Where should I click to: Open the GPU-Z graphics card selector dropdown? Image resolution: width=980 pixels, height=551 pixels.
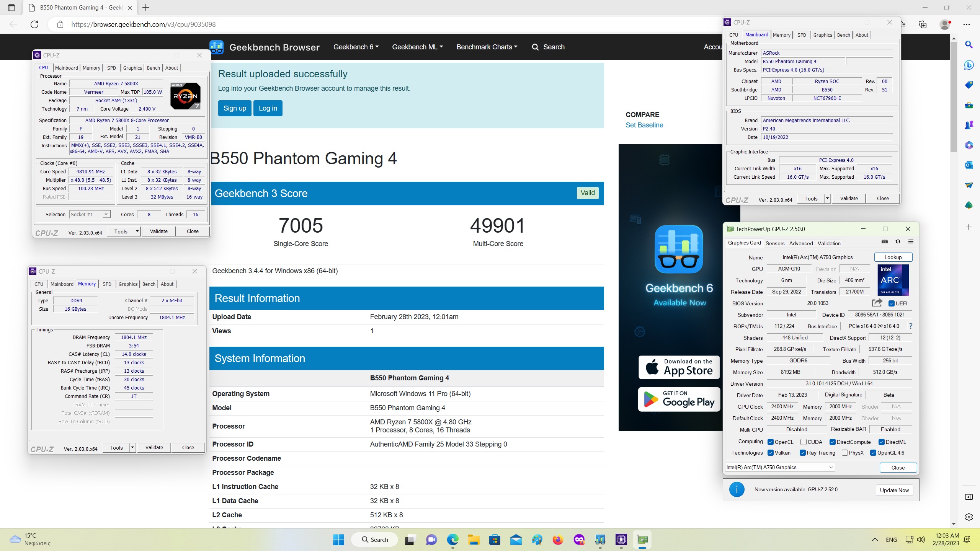[x=780, y=467]
